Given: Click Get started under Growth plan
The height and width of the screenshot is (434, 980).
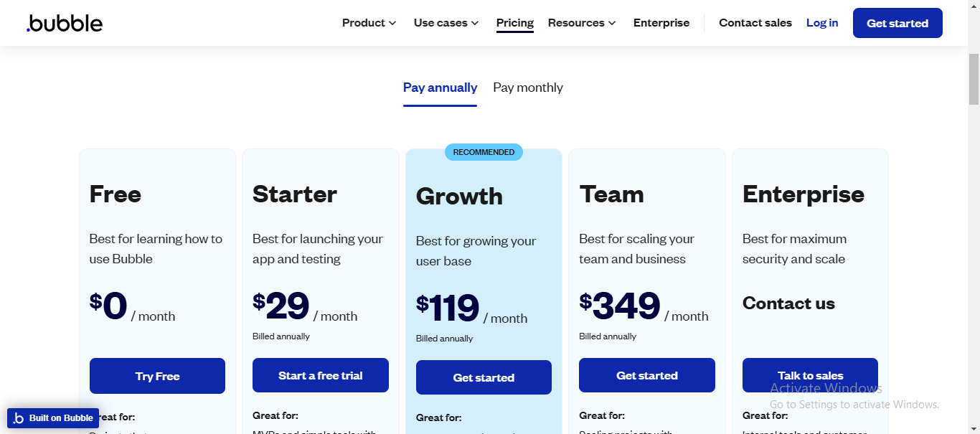Looking at the screenshot, I should click(x=484, y=377).
